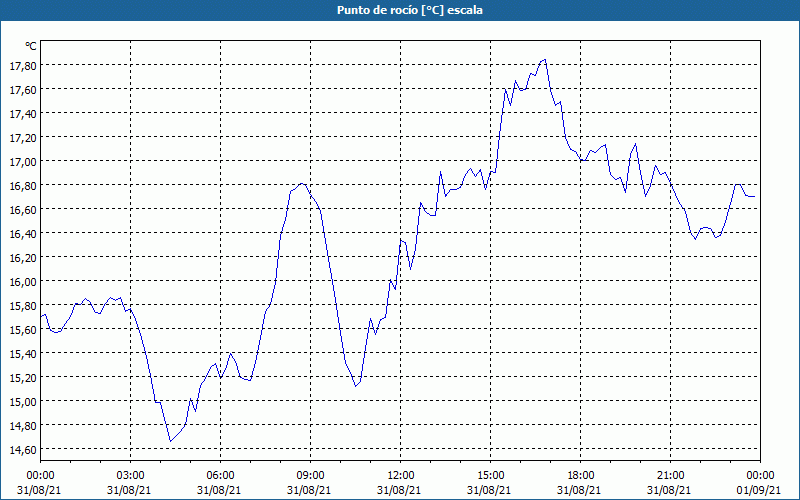
Task: Click the 21:00 time axis label
Action: pos(670,476)
